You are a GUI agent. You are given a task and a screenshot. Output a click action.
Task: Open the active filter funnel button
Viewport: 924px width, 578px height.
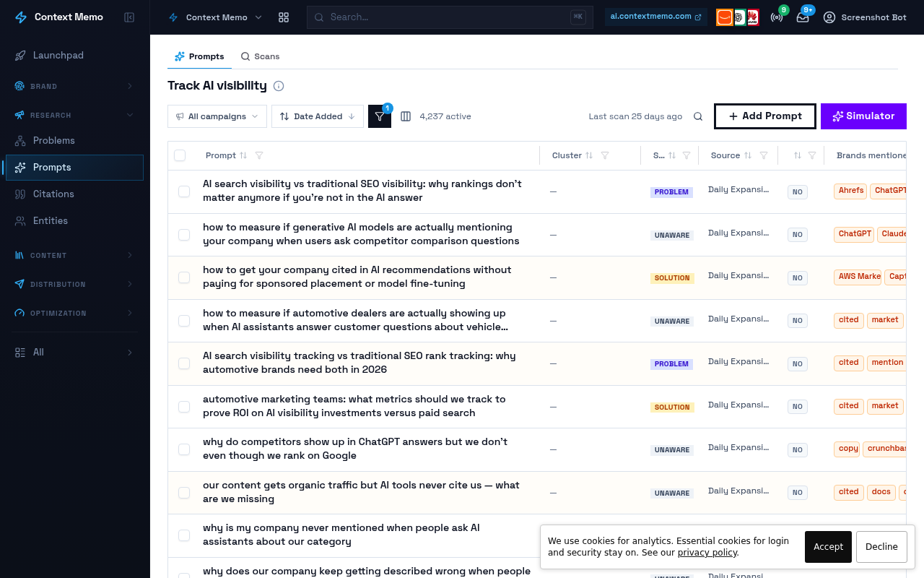pos(380,116)
